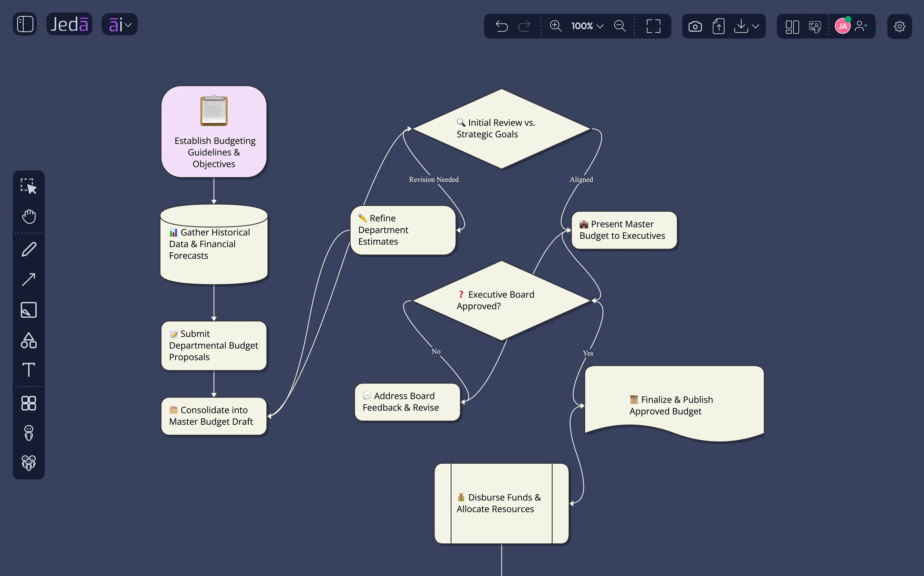Viewport: 924px width, 576px height.
Task: Click the Revision Needed connector label
Action: [434, 179]
